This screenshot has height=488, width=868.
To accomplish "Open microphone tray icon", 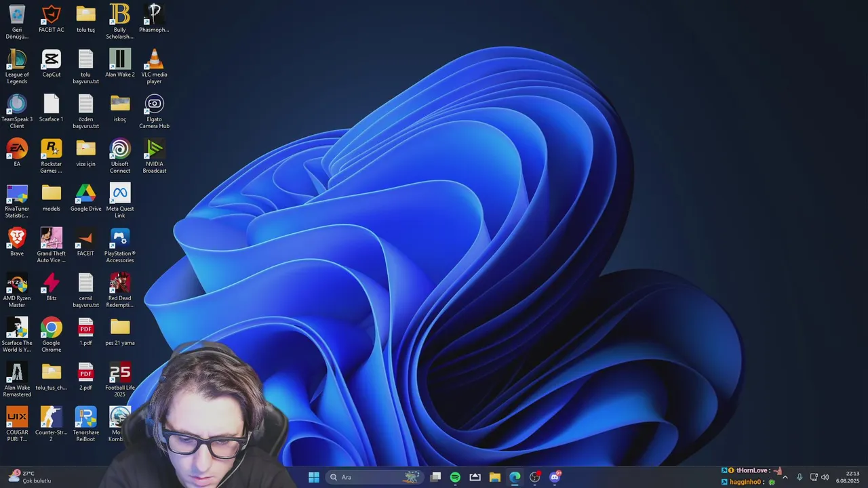I will click(x=800, y=477).
